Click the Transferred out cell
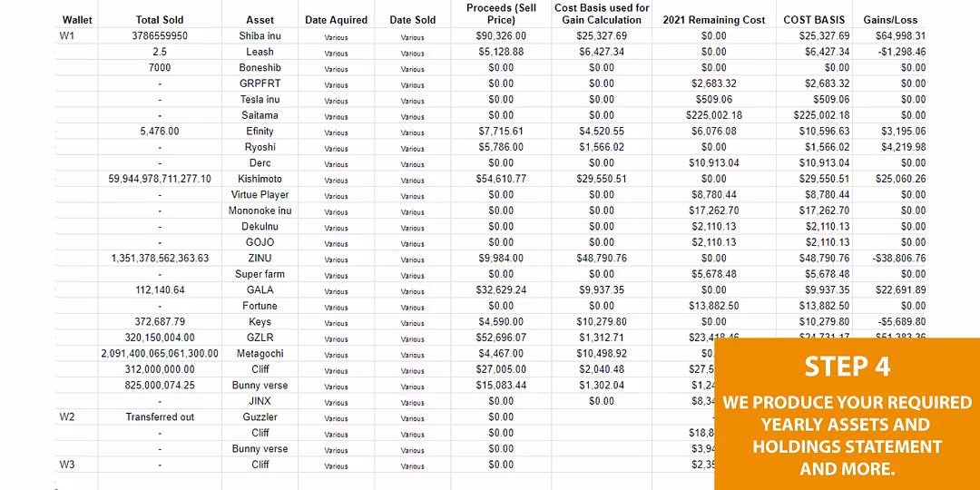This screenshot has height=490, width=980. click(160, 417)
